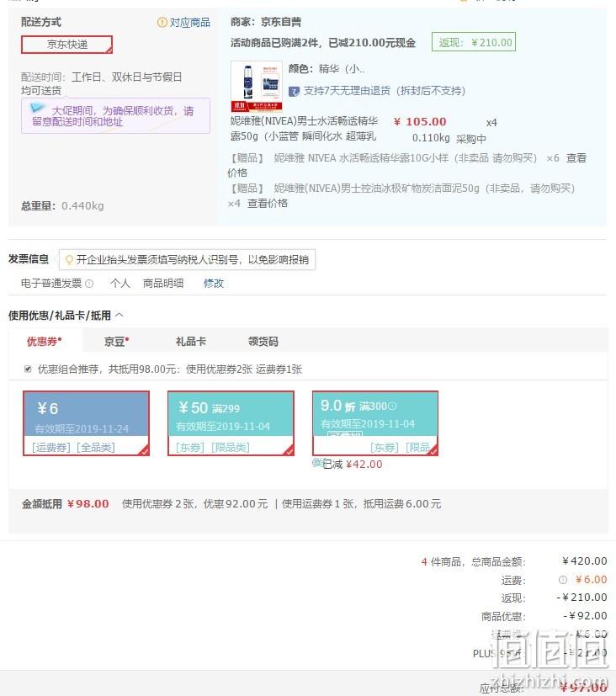Image resolution: width=616 pixels, height=696 pixels.
Task: Click the 电子普通发票 info icon
Action: [89, 284]
